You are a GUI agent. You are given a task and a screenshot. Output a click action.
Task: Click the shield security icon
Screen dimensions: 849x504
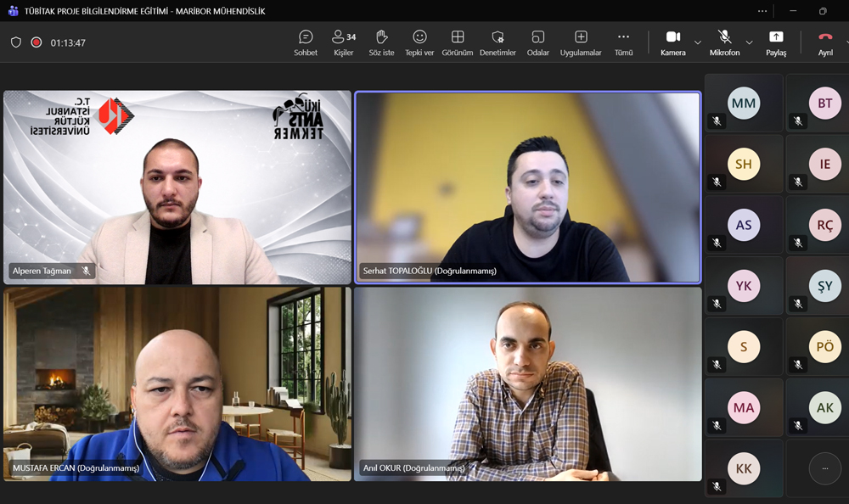(x=16, y=42)
